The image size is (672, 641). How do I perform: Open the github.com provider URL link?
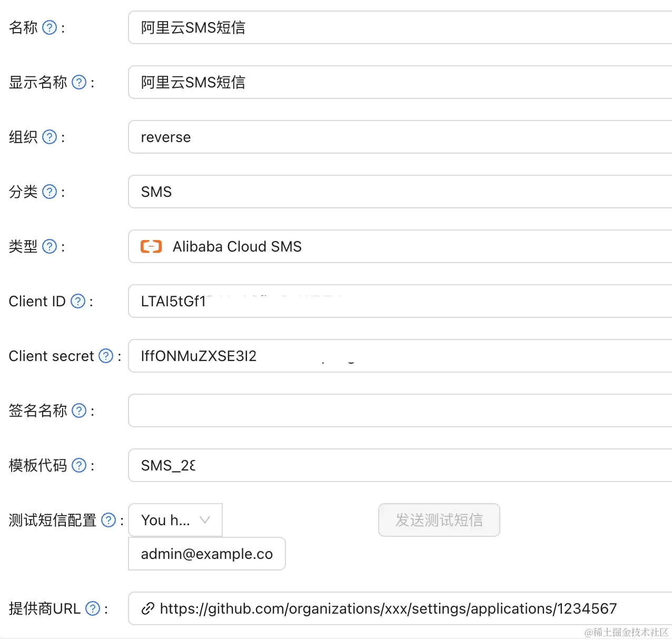(x=388, y=609)
